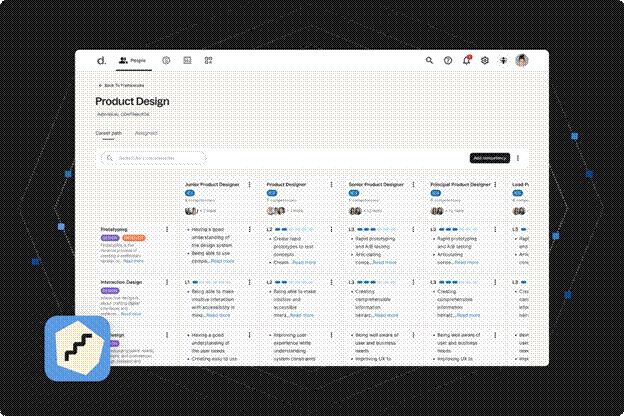Open kebab menu of Senior Prototyping cell

click(413, 229)
